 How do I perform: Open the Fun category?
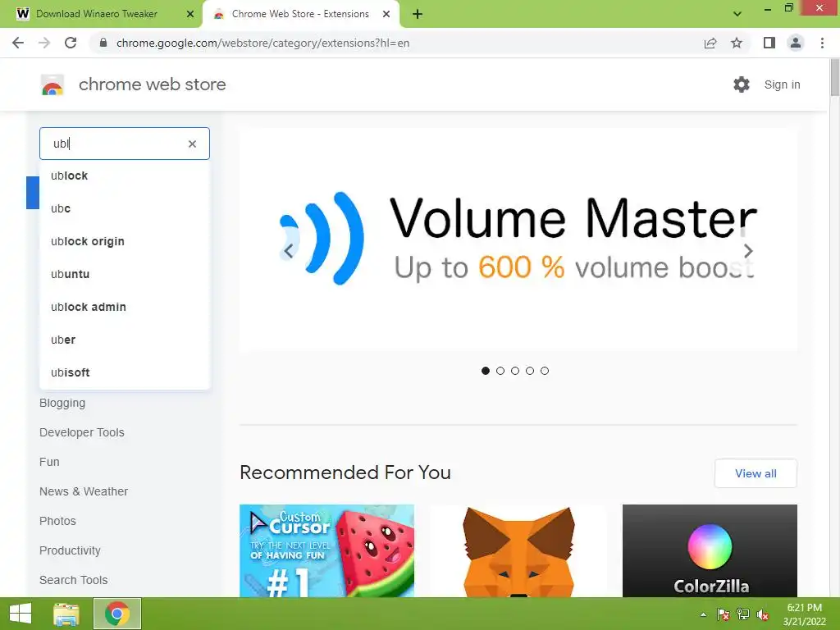point(49,462)
